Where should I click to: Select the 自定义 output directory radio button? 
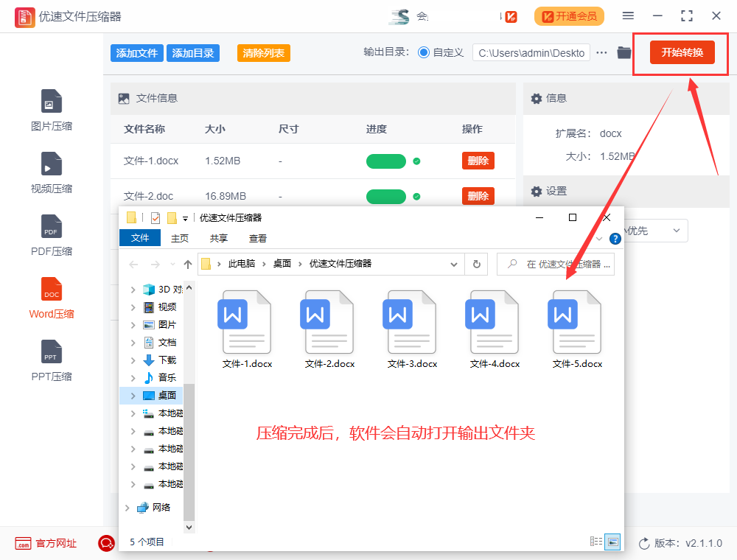point(424,52)
